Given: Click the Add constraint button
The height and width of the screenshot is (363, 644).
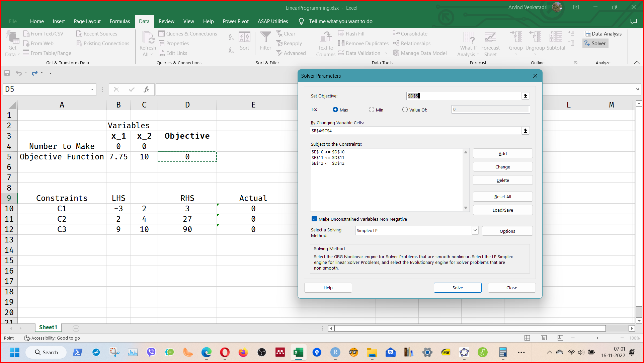Looking at the screenshot, I should coord(502,153).
